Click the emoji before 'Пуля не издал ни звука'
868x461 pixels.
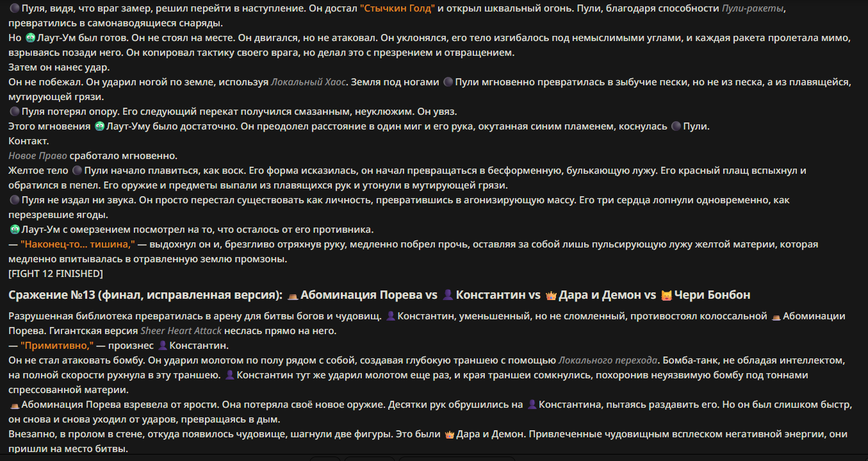(14, 200)
